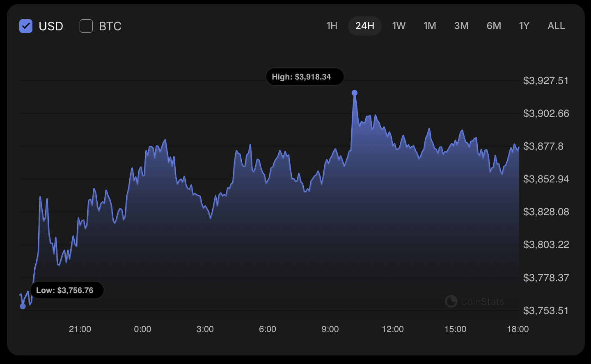This screenshot has height=364, width=591.
Task: Click the Low price marker dot
Action: point(23,306)
